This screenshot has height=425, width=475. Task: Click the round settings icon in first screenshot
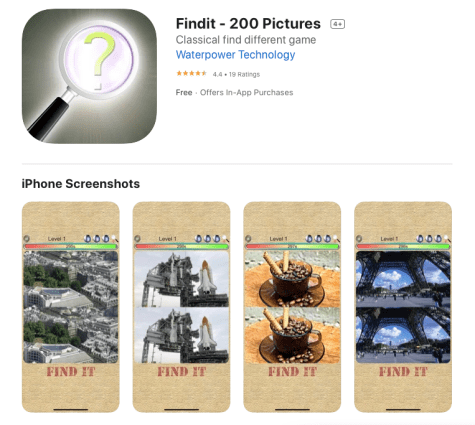coord(27,239)
